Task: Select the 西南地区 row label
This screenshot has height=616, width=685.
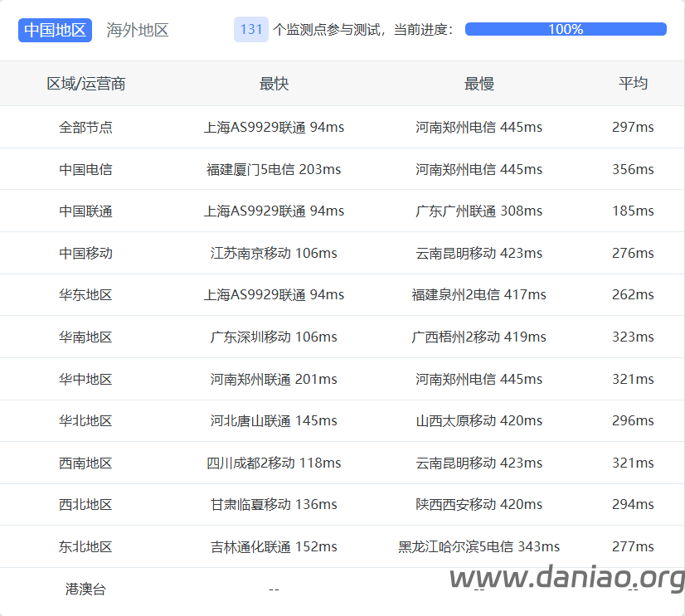Action: pos(85,463)
